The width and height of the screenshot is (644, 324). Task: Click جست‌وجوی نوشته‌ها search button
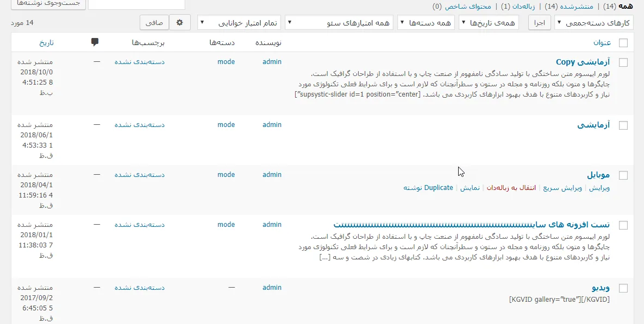point(47,3)
